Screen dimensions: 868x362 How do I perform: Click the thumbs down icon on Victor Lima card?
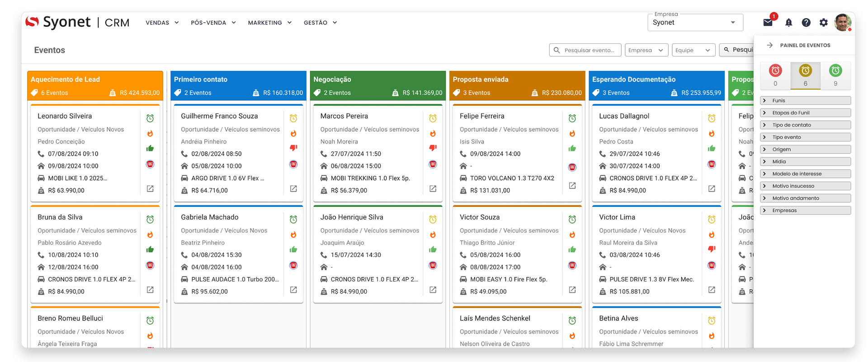click(712, 249)
